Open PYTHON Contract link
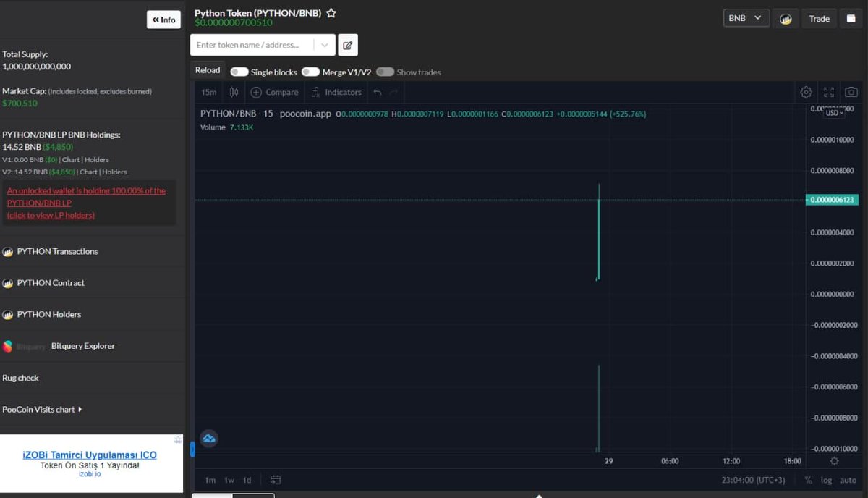 coord(51,283)
